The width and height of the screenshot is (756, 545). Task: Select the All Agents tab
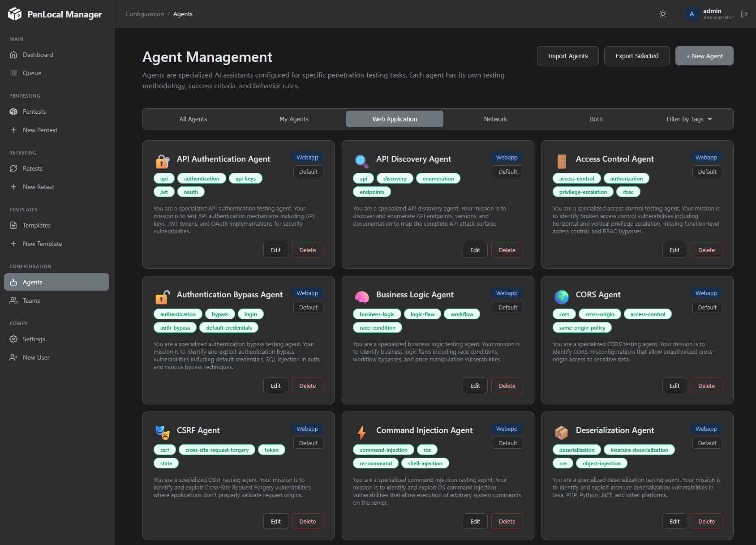click(193, 119)
